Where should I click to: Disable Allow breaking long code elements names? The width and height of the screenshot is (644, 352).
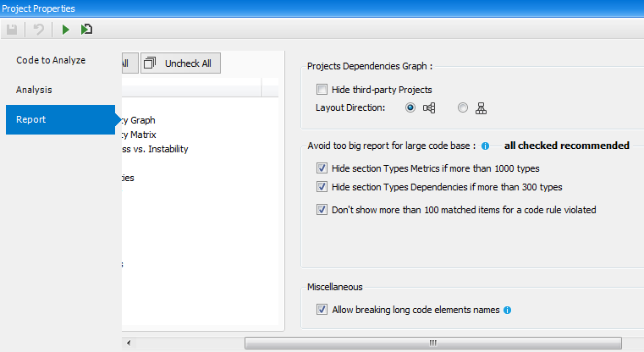click(322, 311)
